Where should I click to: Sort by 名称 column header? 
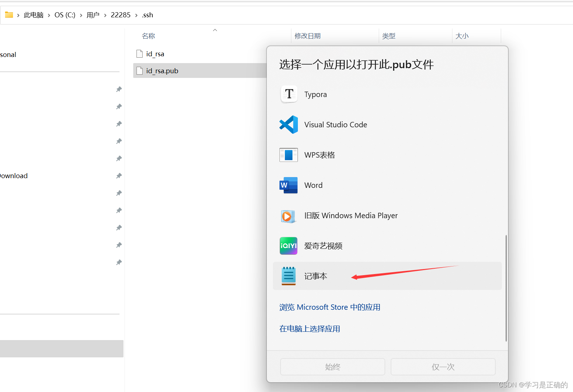click(x=148, y=36)
